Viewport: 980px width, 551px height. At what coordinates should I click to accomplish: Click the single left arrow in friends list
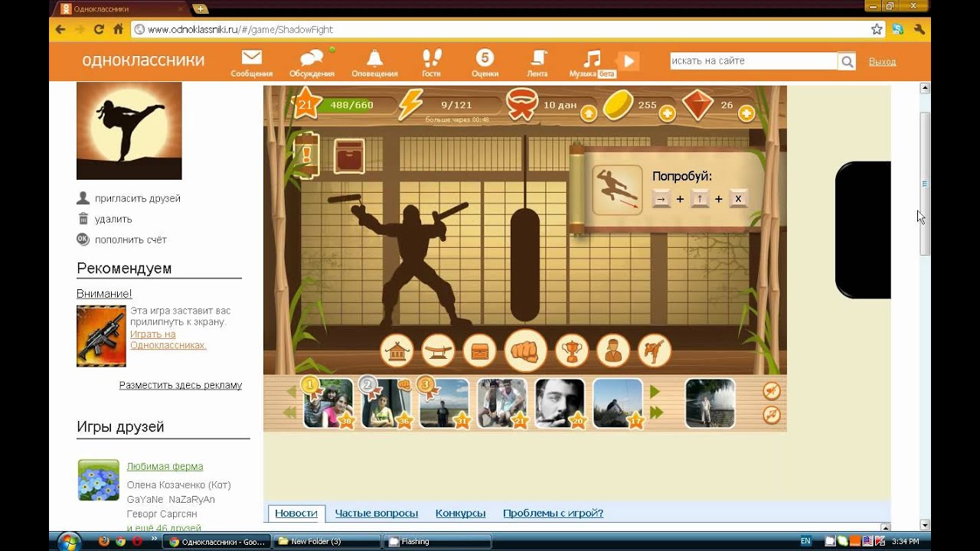click(291, 392)
